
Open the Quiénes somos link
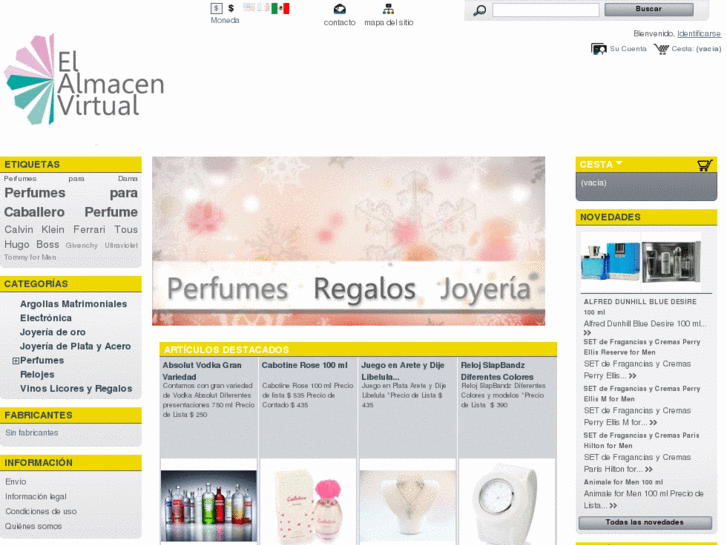(33, 526)
